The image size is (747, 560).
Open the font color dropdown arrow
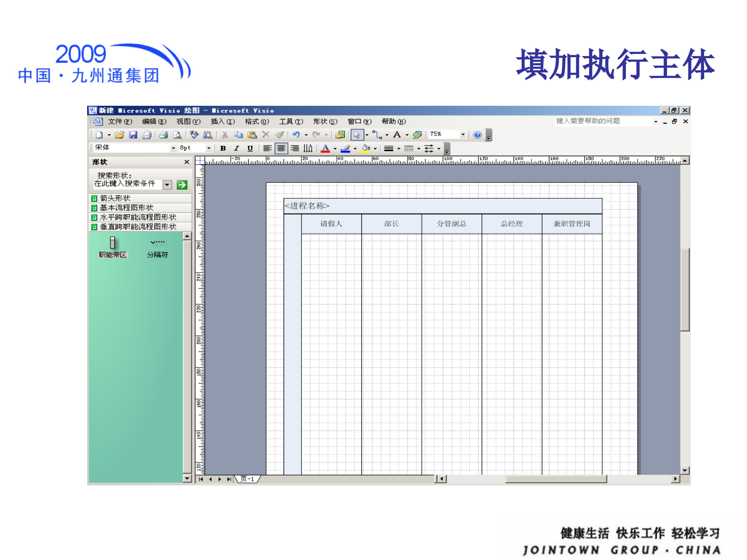335,148
